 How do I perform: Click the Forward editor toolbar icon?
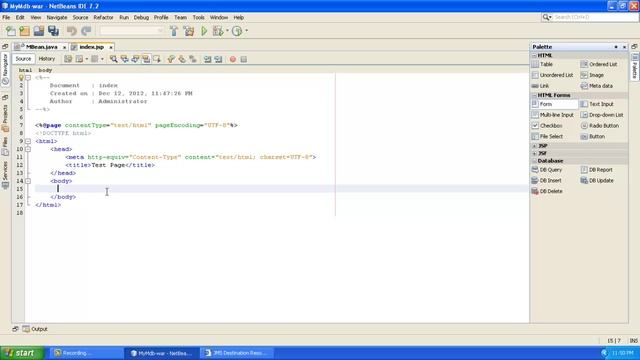95,59
